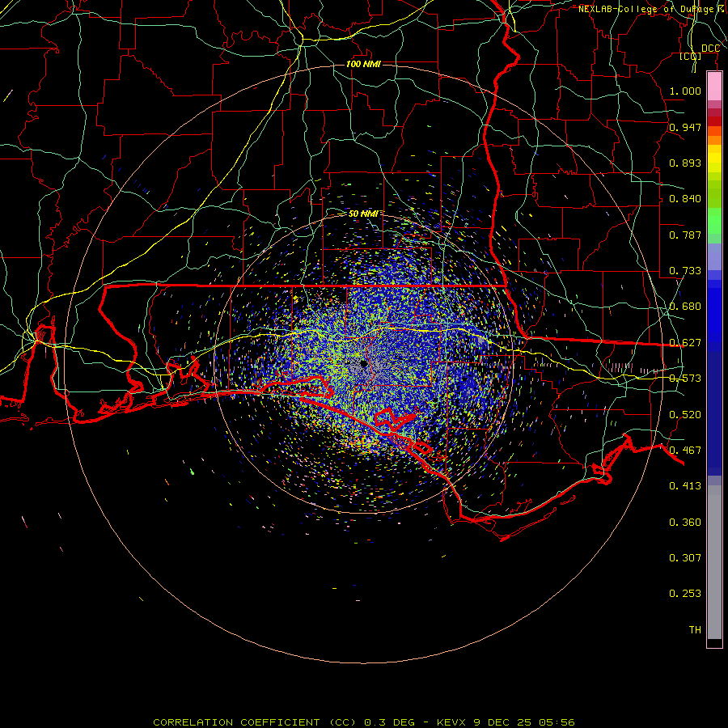
Task: Click the 0.307 color scale value
Action: click(x=685, y=558)
